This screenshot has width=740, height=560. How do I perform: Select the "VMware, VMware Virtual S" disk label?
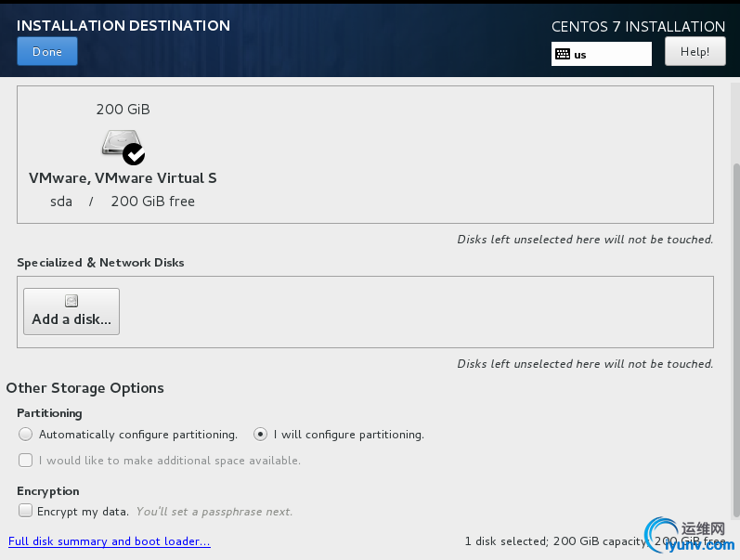click(123, 178)
